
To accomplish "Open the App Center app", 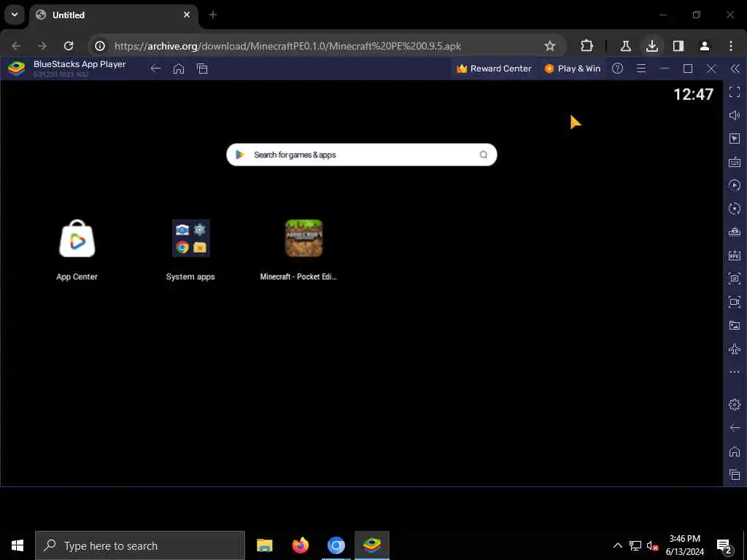I will 77,238.
